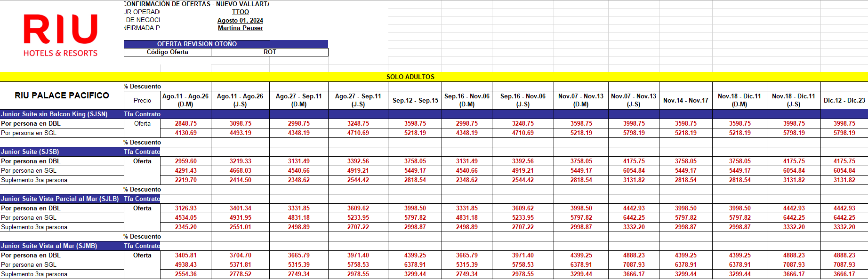Image resolution: width=868 pixels, height=280 pixels.
Task: Select column header Sep.16 - Nov.06 (J-S)
Action: (523, 100)
